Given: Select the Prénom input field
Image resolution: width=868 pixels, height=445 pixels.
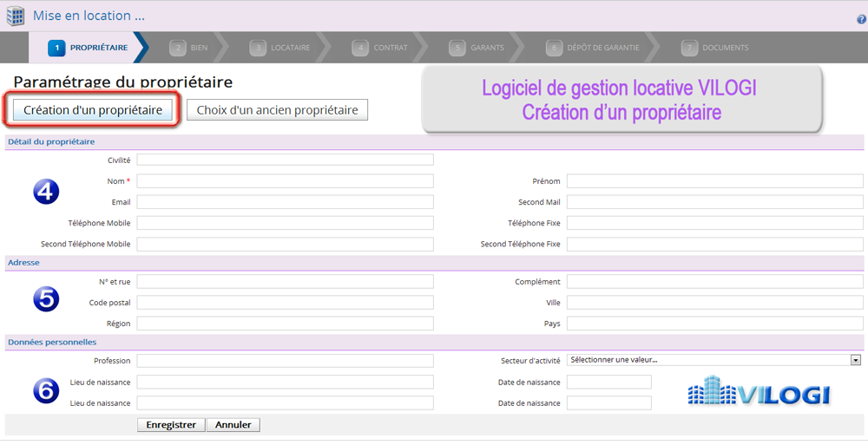Looking at the screenshot, I should [714, 181].
